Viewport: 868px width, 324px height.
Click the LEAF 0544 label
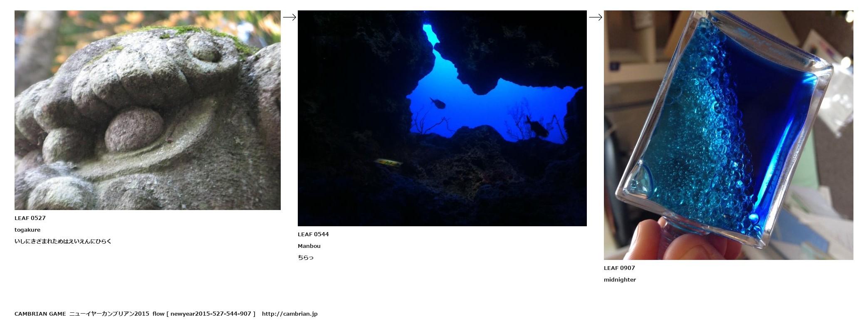[x=313, y=234]
